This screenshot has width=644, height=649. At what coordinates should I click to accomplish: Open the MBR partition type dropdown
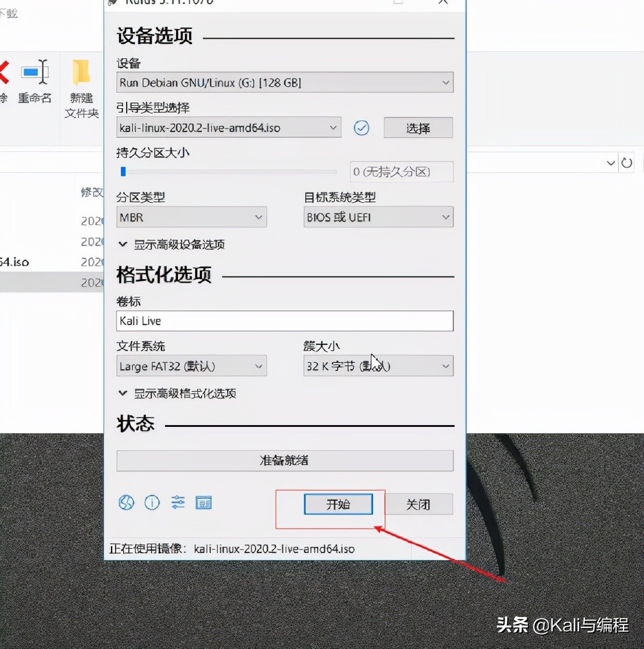coord(191,217)
